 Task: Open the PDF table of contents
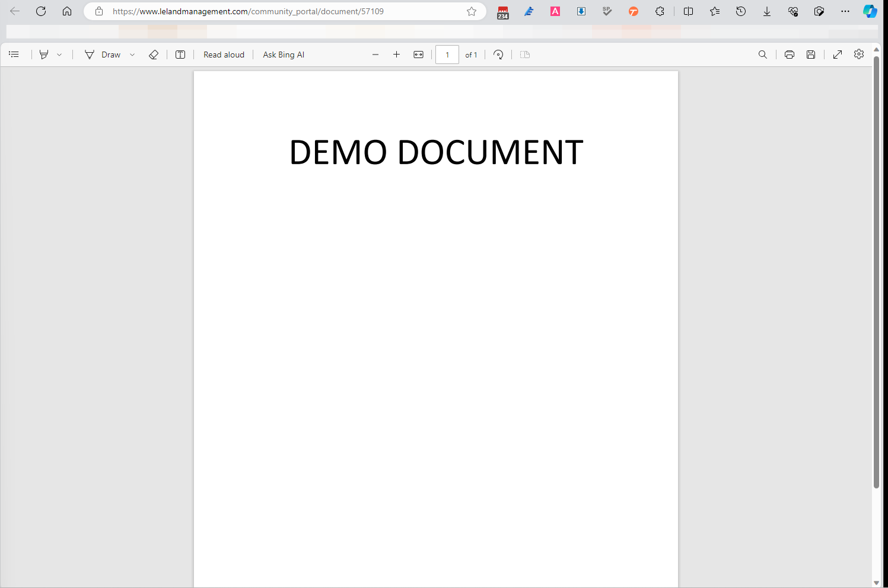pyautogui.click(x=14, y=55)
